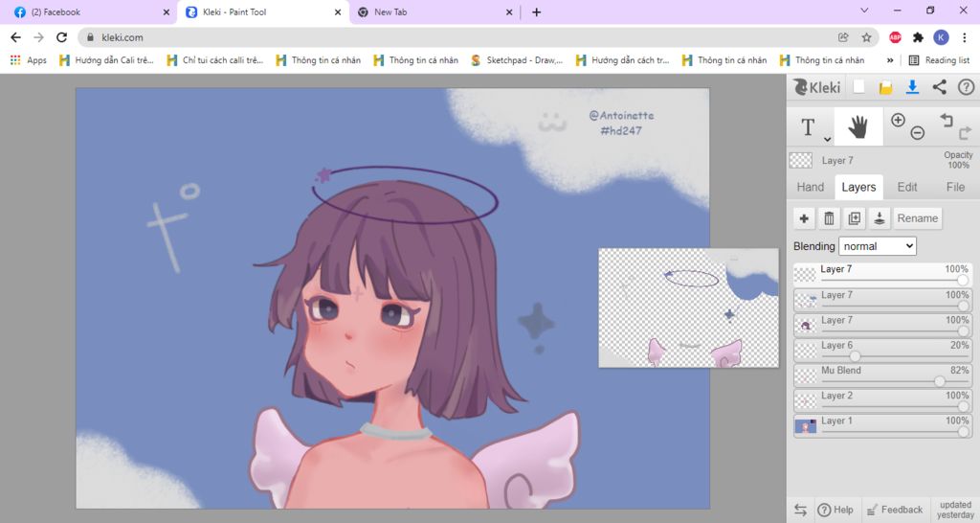The width and height of the screenshot is (980, 523).
Task: Bookmark this page with the star
Action: pos(866,37)
